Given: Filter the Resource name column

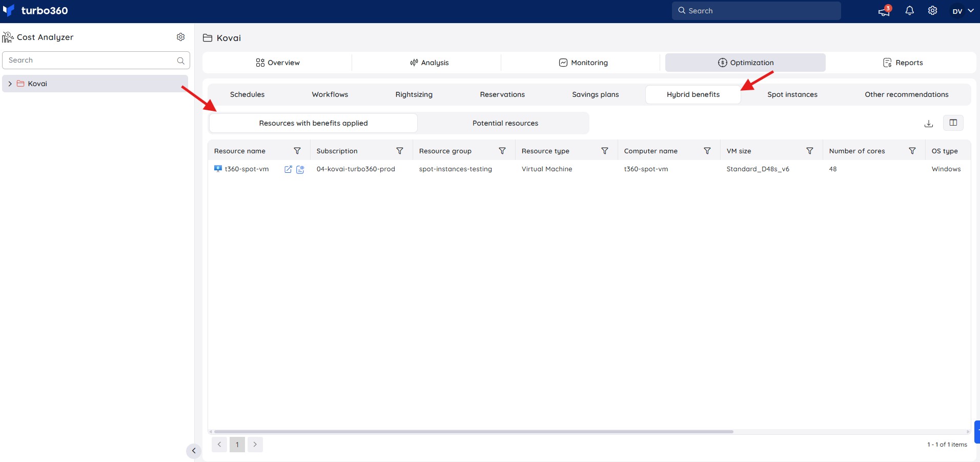Looking at the screenshot, I should pos(297,151).
